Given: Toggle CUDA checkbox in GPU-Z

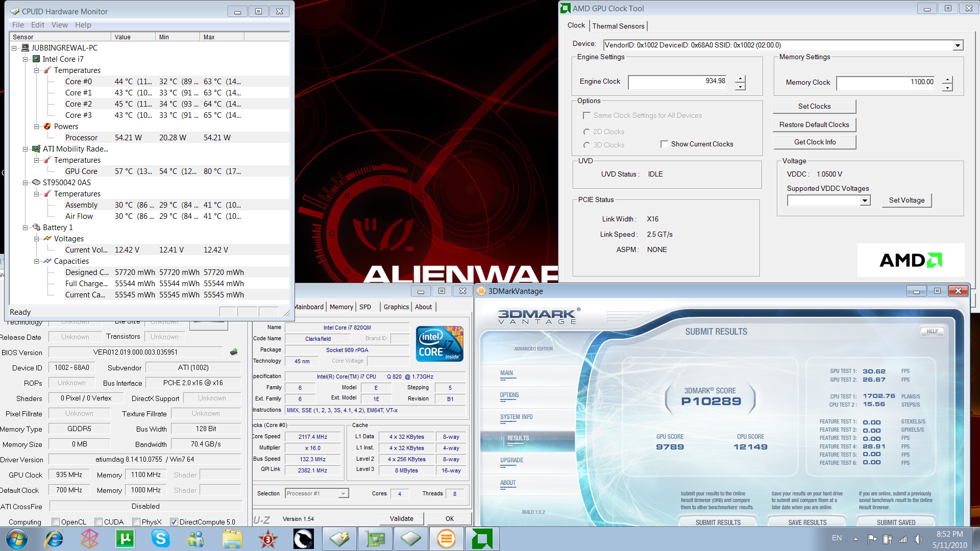Looking at the screenshot, I should coord(99,522).
